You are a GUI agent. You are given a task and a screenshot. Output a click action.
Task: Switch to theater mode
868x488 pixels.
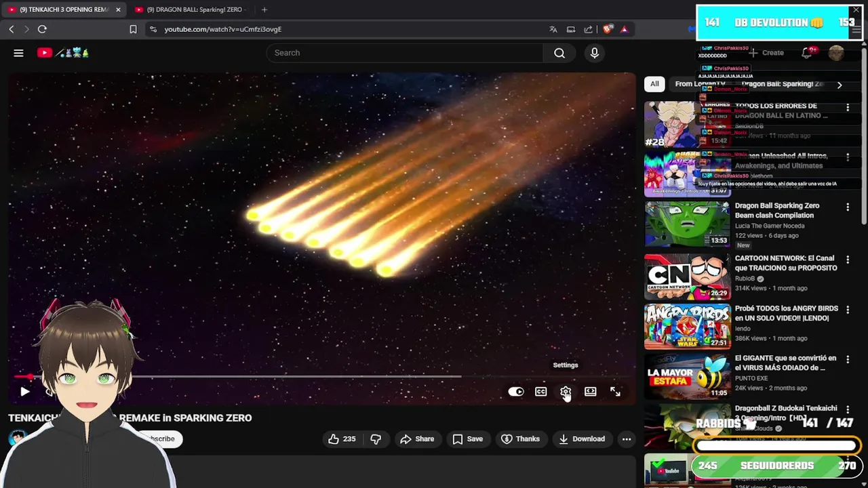point(591,392)
